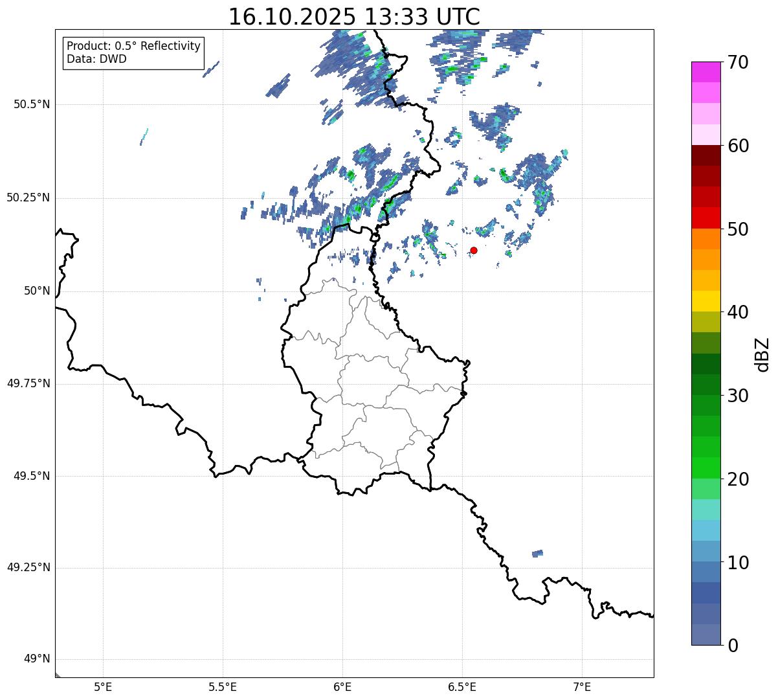Click the 0 label on colorbar
The image size is (778, 700).
pos(732,646)
